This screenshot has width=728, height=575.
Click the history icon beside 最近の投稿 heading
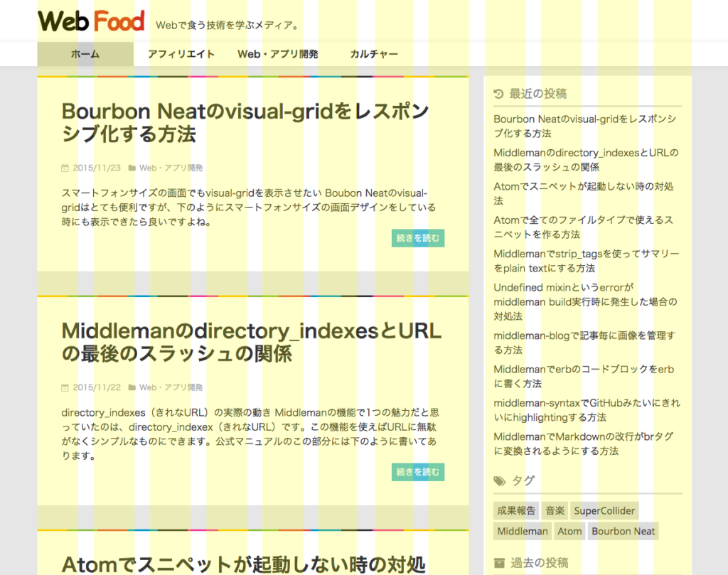[x=498, y=93]
